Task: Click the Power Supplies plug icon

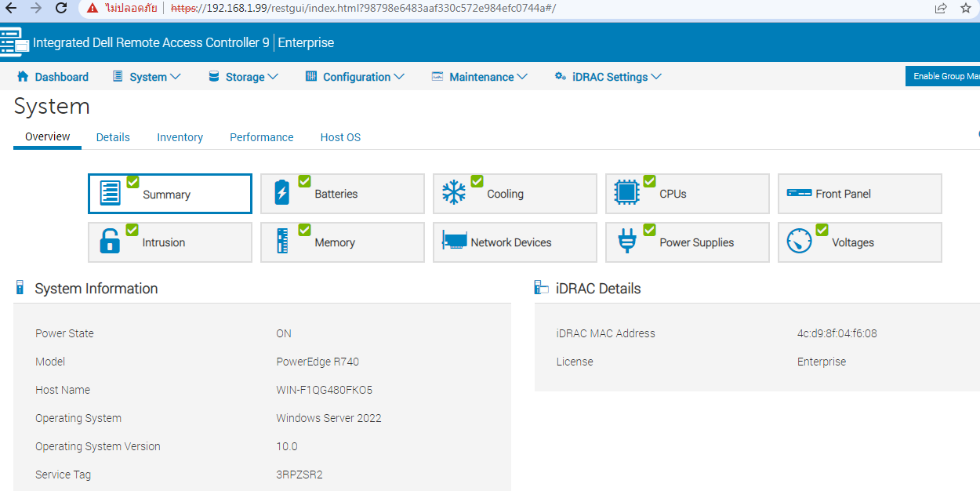Action: coord(626,242)
